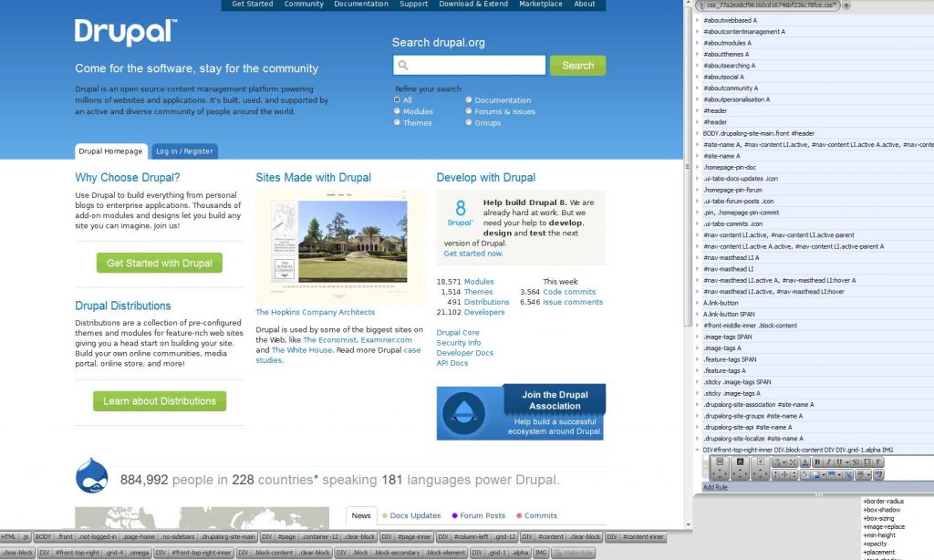Click the plus icon to add new stylesheet
Viewport: 934px width, 560px height.
pyautogui.click(x=847, y=5)
